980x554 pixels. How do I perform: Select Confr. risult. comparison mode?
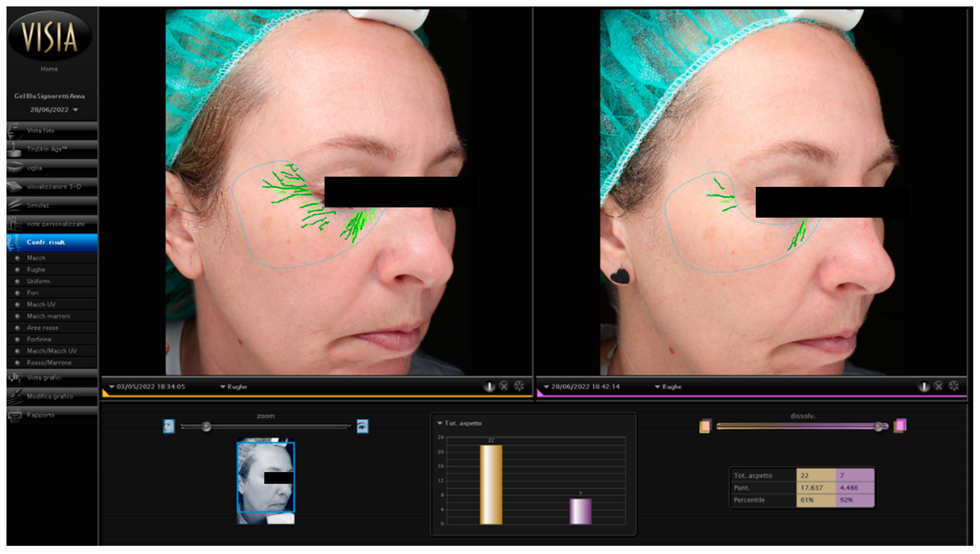click(x=52, y=242)
